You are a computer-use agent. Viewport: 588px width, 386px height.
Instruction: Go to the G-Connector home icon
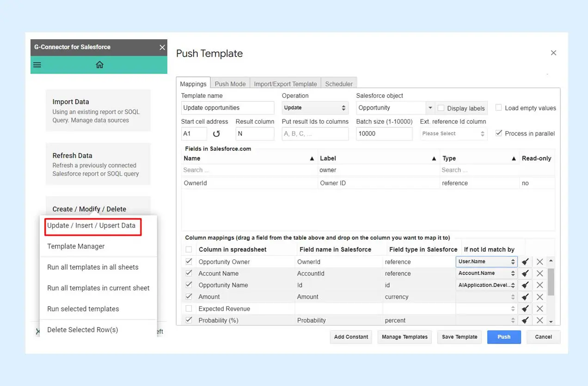coord(99,65)
